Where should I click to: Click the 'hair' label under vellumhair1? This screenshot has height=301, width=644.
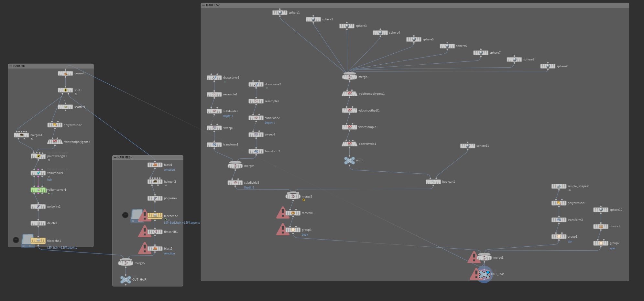49,180
